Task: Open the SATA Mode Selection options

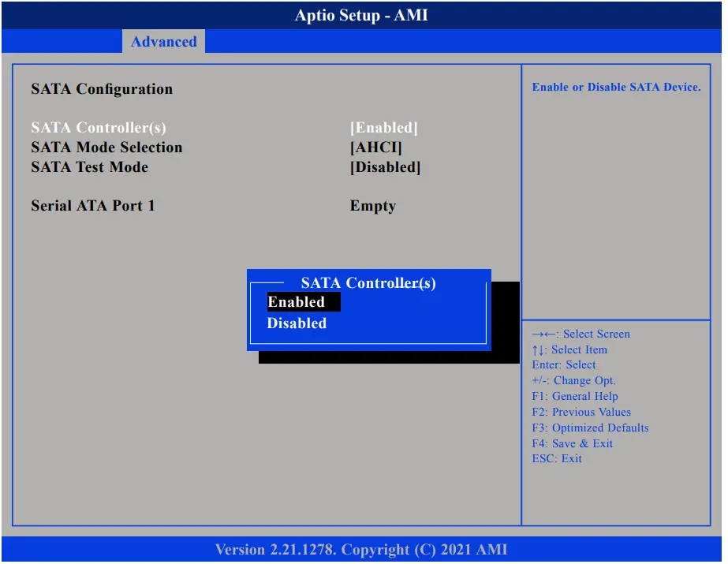Action: tap(106, 148)
